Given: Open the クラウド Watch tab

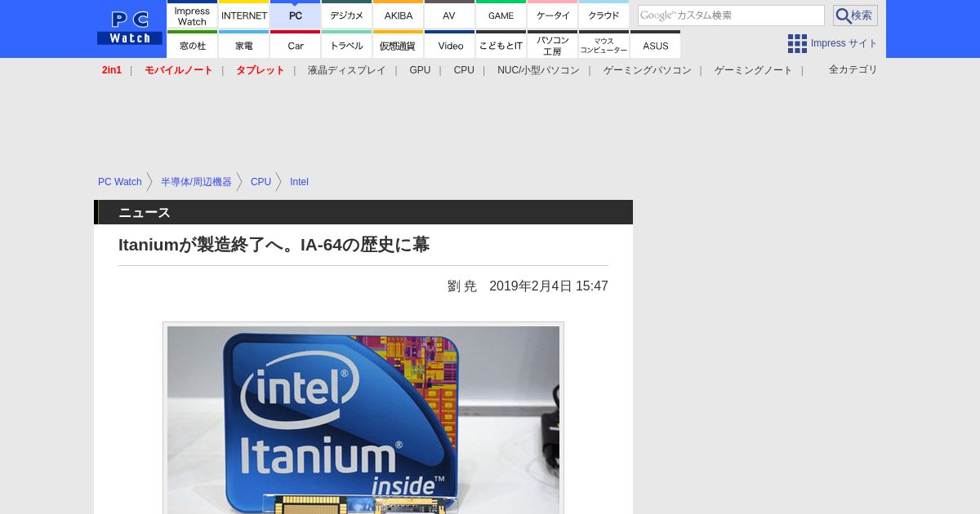Looking at the screenshot, I should [x=604, y=15].
